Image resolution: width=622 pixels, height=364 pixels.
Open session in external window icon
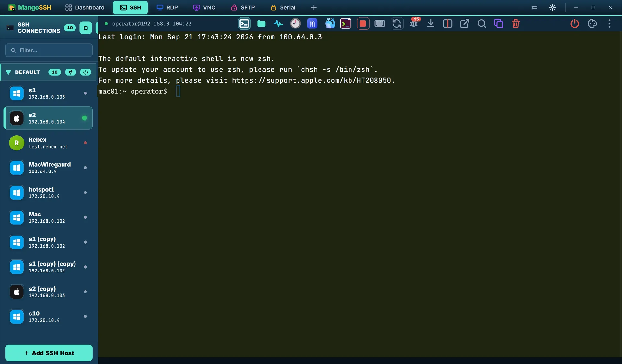pos(465,24)
